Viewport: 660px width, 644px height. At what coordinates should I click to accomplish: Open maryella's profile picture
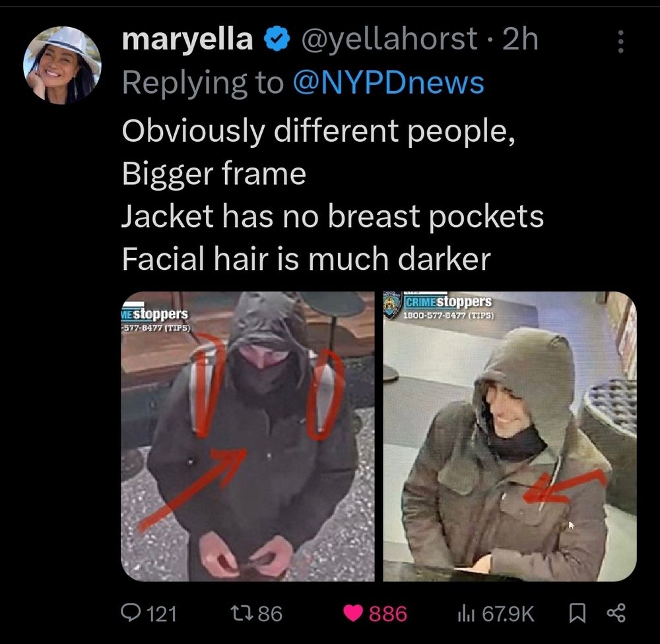pyautogui.click(x=62, y=65)
